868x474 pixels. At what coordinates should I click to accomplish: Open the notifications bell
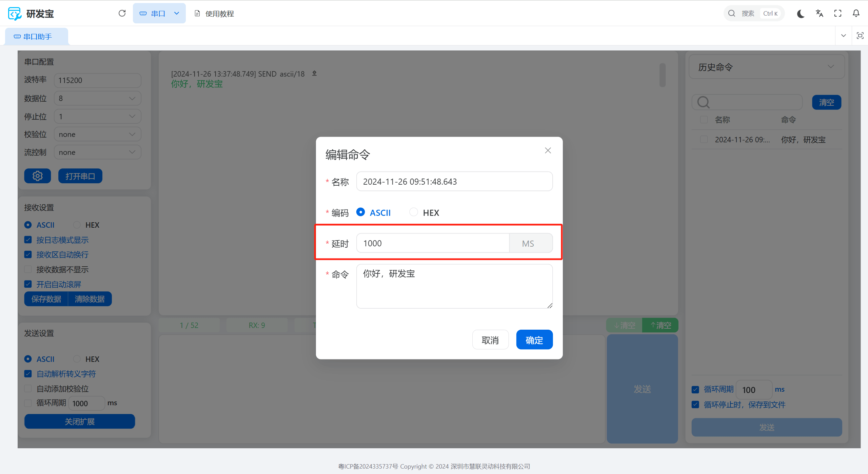coord(856,14)
